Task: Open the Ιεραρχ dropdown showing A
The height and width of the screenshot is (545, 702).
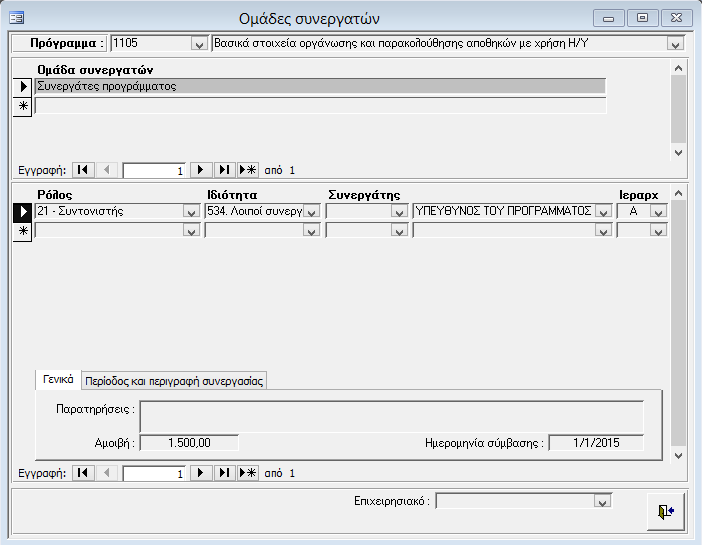Action: (x=658, y=212)
